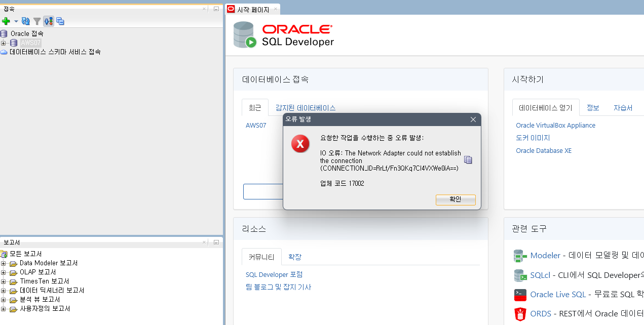
Task: Expand TimesTen 보고서 node
Action: (x=4, y=281)
